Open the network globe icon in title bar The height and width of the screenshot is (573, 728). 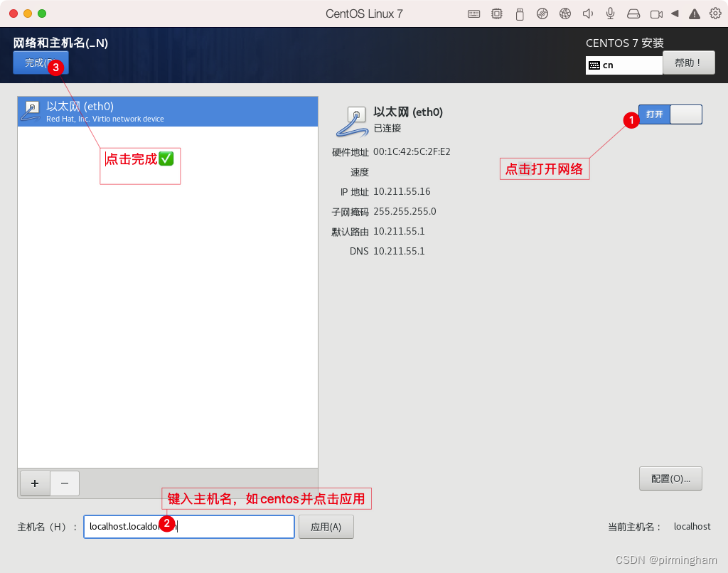565,14
